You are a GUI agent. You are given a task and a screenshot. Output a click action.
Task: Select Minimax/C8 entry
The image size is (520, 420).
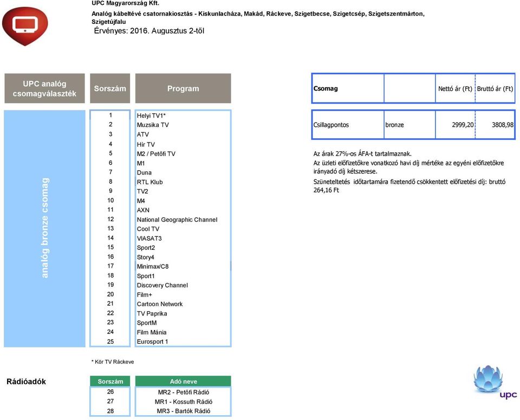pyautogui.click(x=153, y=267)
